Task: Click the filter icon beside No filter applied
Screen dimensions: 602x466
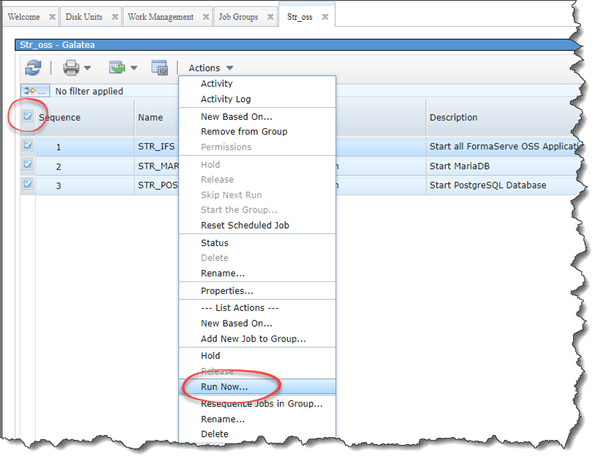Action: tap(34, 91)
